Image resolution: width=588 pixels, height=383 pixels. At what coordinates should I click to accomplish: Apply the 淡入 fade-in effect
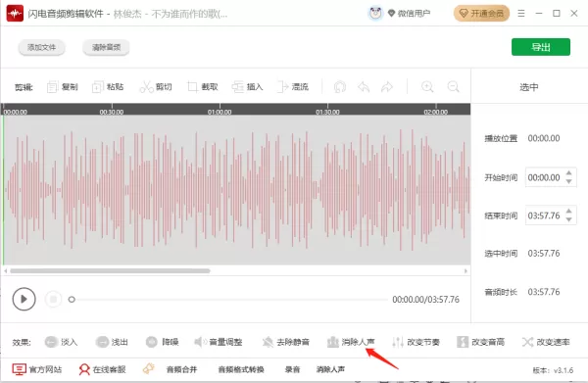point(61,342)
